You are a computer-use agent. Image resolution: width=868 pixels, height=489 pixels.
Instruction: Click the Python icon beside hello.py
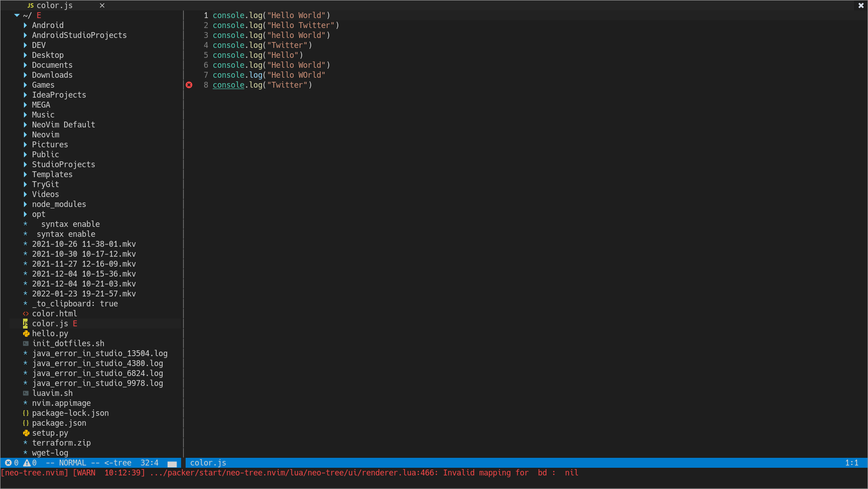[x=26, y=334]
